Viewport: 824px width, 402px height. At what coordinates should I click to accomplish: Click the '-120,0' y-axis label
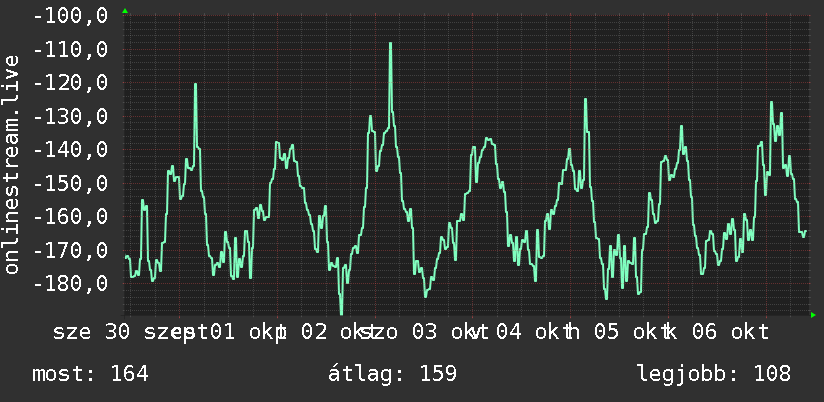[70, 83]
